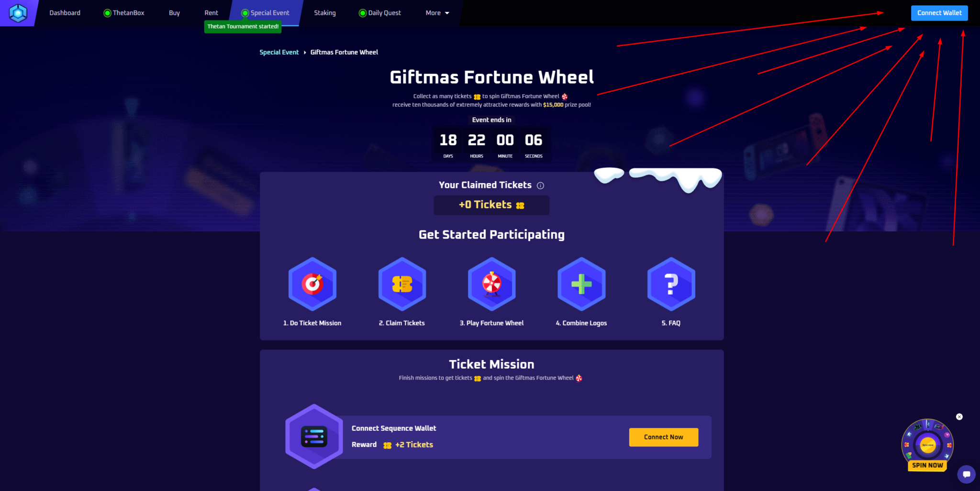
Task: Dismiss the Spin Now floating widget
Action: click(959, 417)
